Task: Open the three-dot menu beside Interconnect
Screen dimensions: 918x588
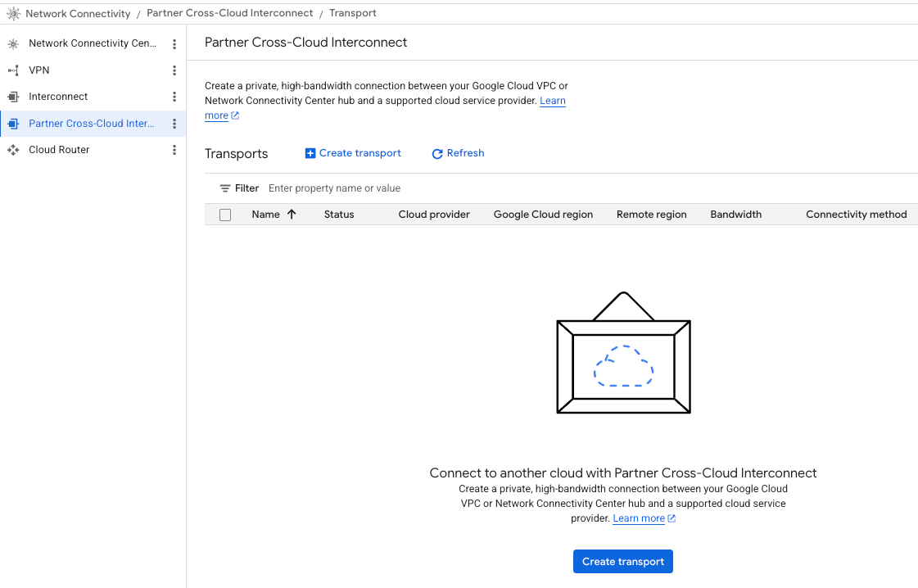Action: pyautogui.click(x=174, y=97)
